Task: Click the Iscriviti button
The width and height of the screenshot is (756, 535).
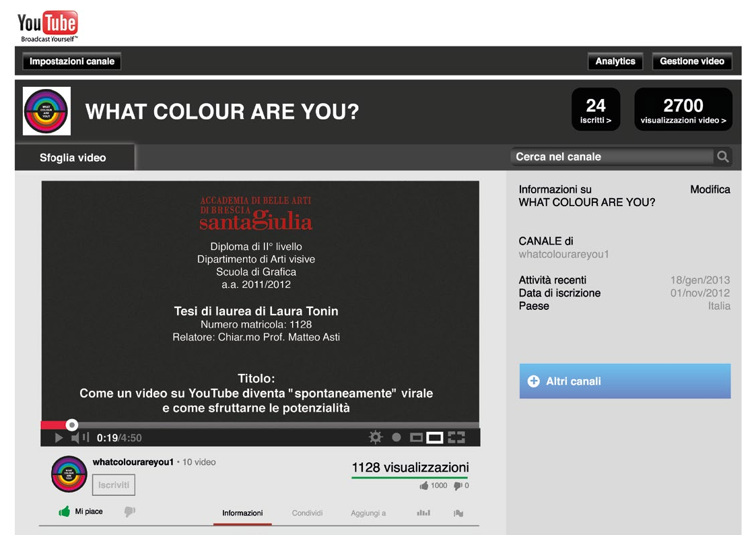Action: pos(113,485)
